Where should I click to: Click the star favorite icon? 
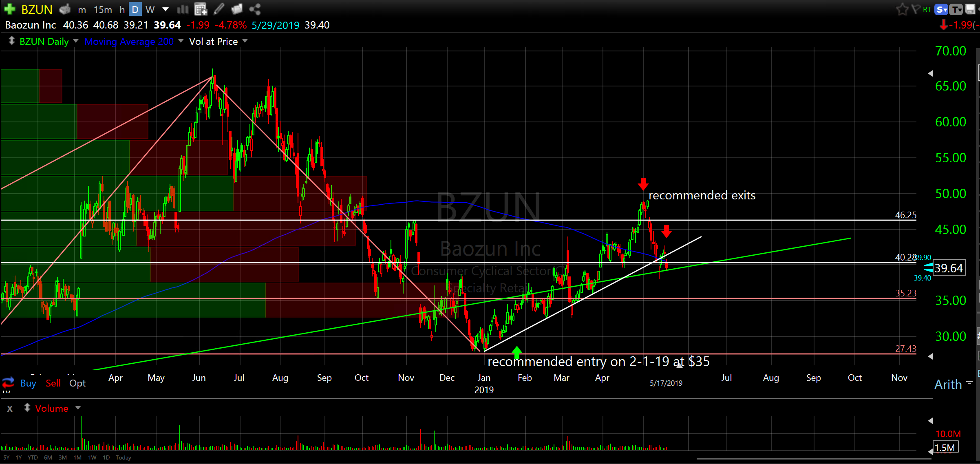(x=902, y=9)
